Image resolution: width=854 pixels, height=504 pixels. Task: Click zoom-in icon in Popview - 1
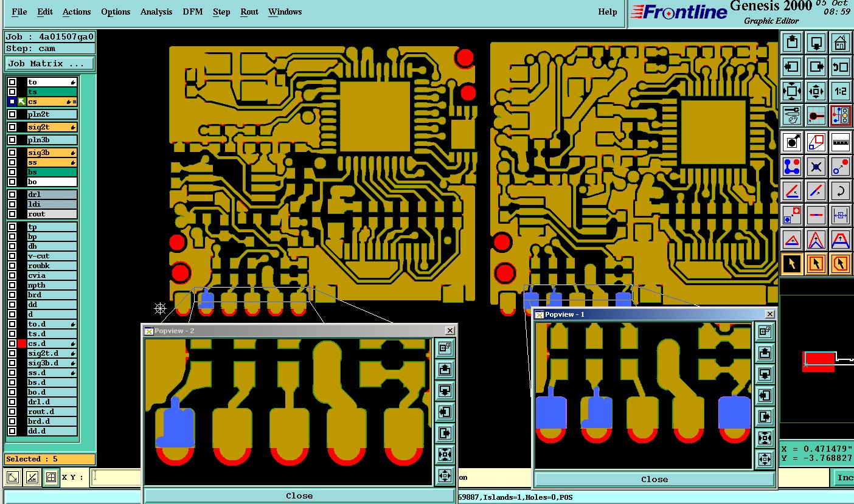pyautogui.click(x=765, y=438)
